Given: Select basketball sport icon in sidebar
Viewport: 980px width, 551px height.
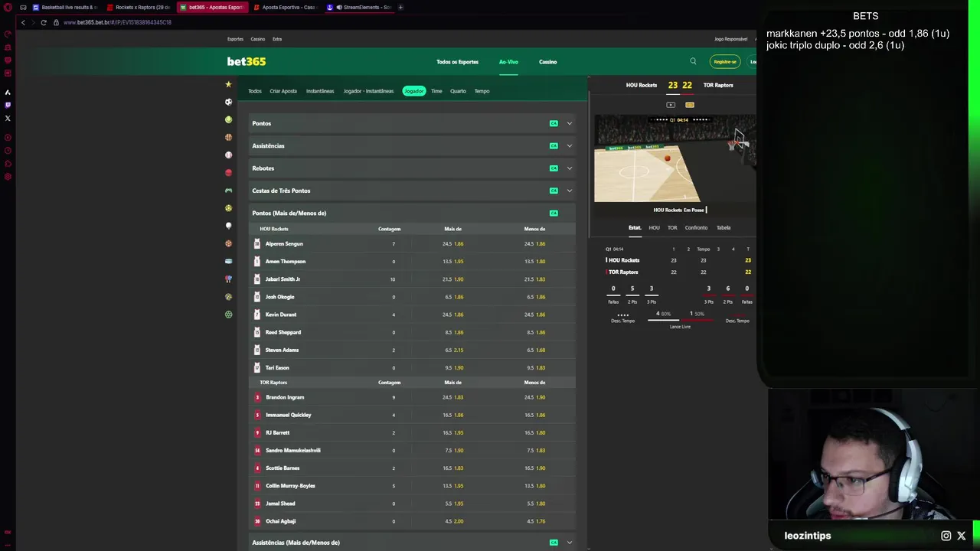Looking at the screenshot, I should click(228, 137).
